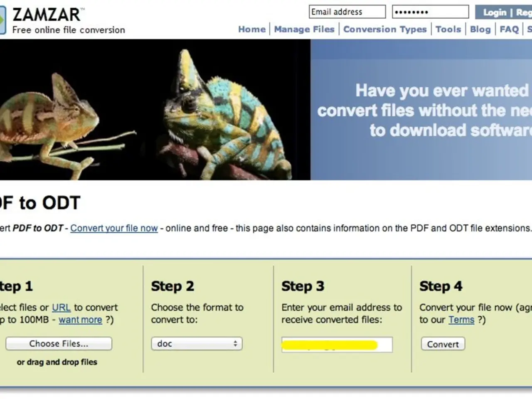
Task: Click the up/down stepper arrows on format selector
Action: tap(236, 343)
